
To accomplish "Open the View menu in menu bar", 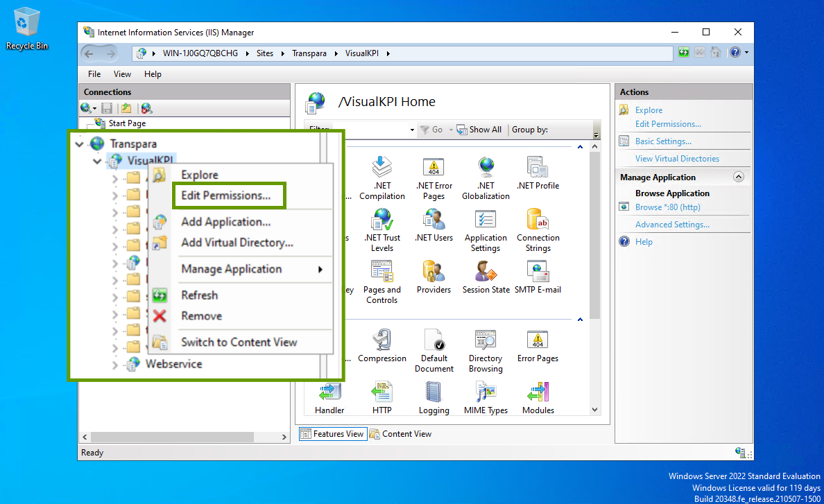I will click(122, 74).
